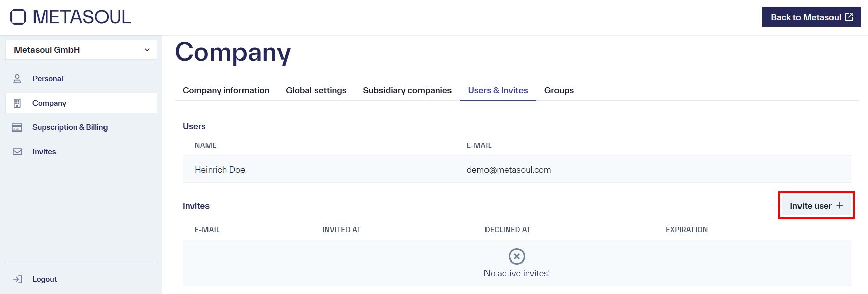The height and width of the screenshot is (294, 868).
Task: Click the Invites section heading
Action: (x=196, y=206)
